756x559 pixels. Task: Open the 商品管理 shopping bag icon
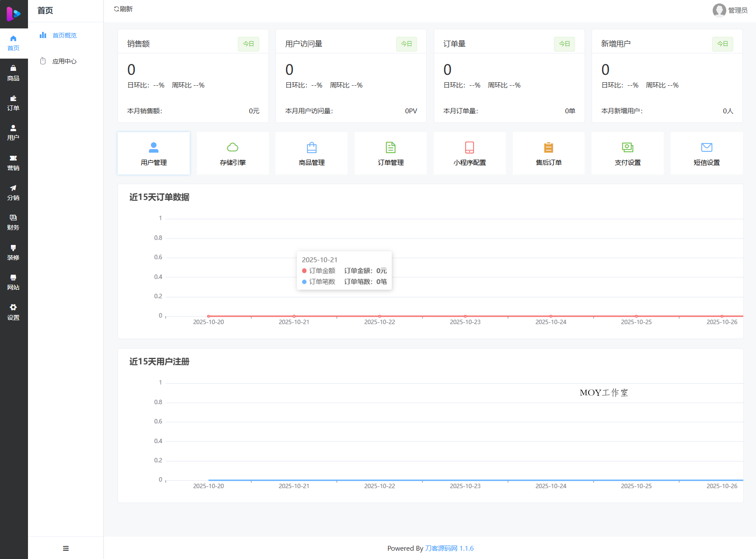pyautogui.click(x=312, y=147)
